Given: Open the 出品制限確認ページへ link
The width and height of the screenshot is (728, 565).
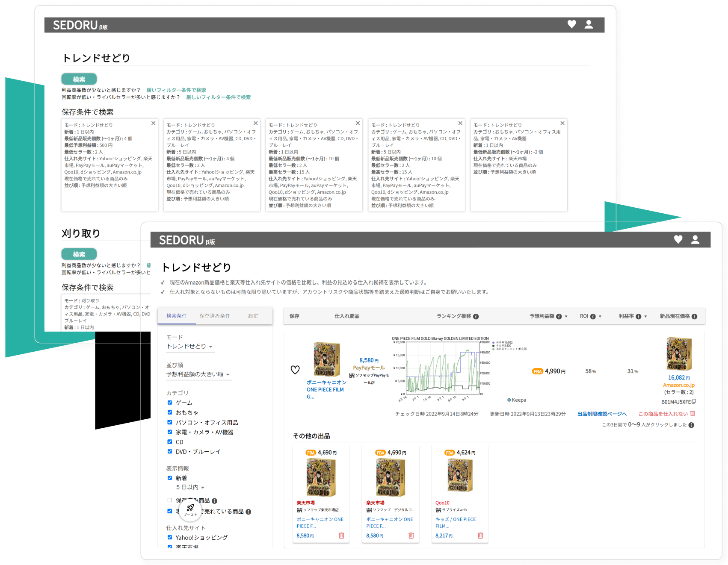Looking at the screenshot, I should (602, 414).
